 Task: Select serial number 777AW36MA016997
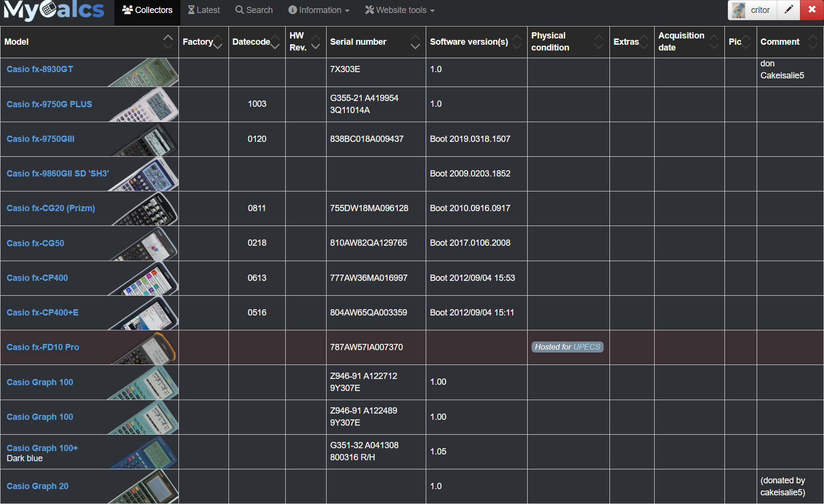click(x=368, y=278)
